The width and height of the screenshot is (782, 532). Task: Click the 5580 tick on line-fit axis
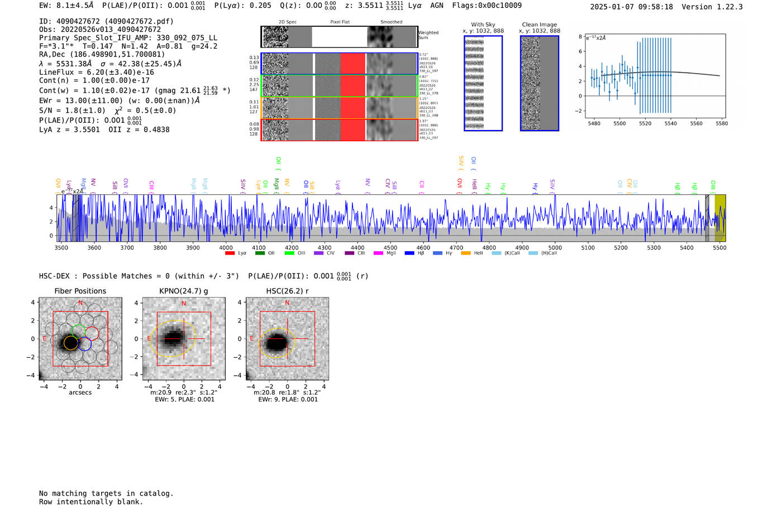pos(722,124)
